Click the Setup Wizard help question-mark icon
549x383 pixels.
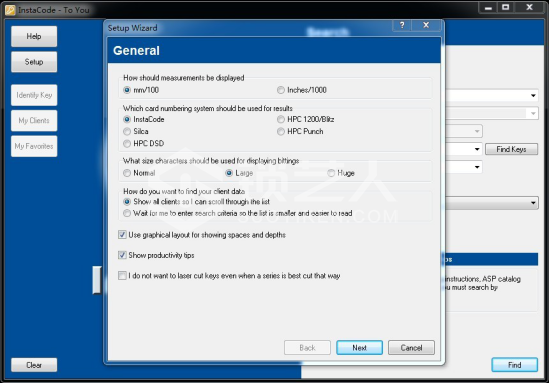point(402,25)
